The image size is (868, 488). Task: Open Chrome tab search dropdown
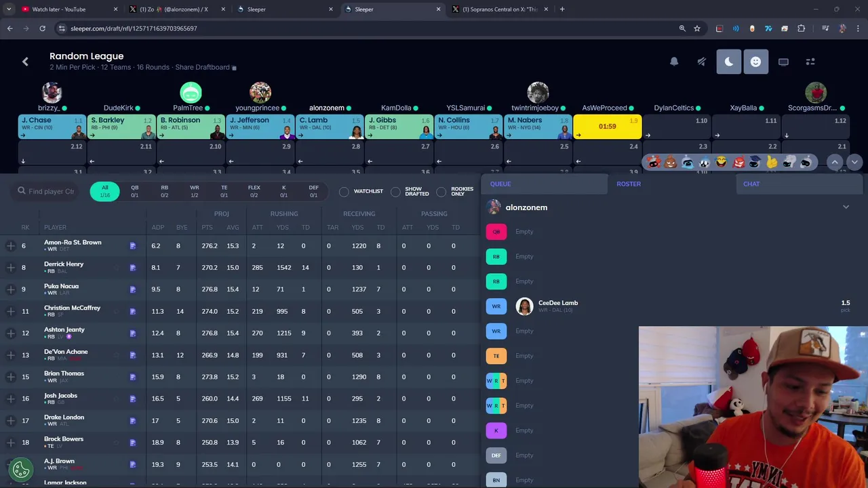click(x=9, y=9)
